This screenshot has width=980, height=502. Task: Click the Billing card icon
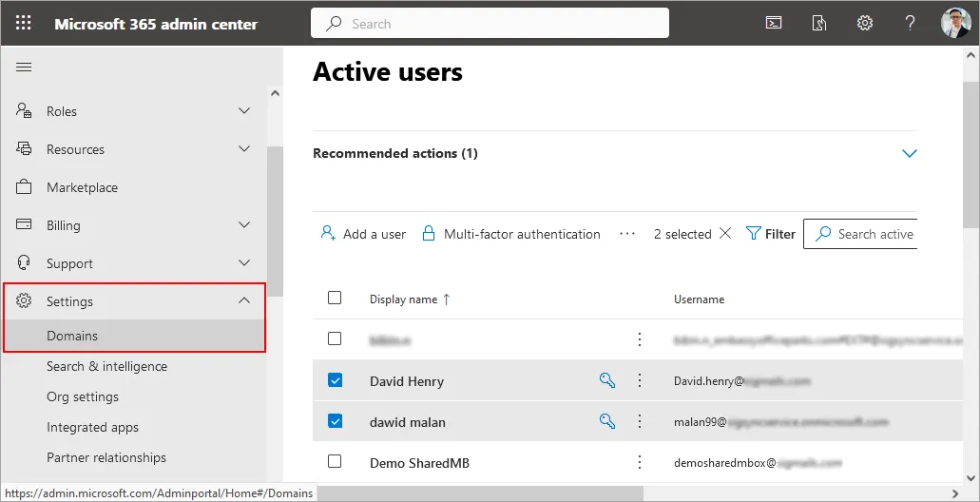click(24, 224)
